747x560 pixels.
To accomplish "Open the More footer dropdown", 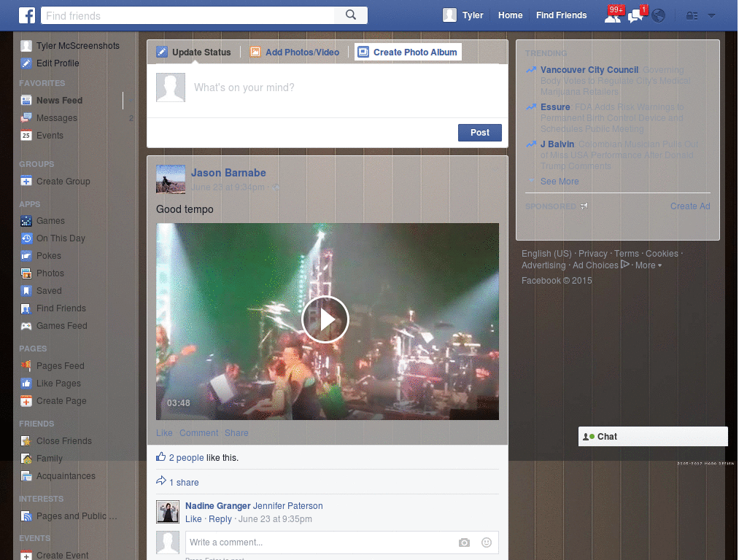I will tap(648, 265).
